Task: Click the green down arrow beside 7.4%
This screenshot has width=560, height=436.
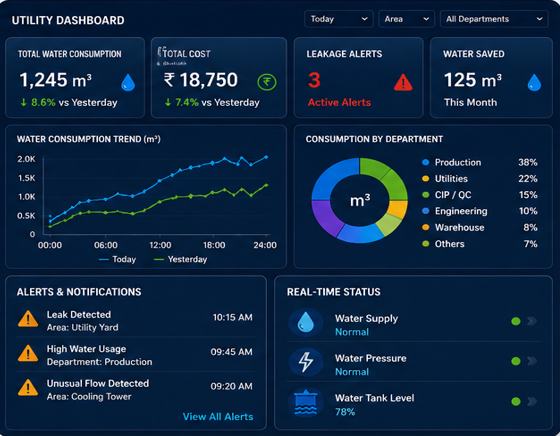Action: 168,102
